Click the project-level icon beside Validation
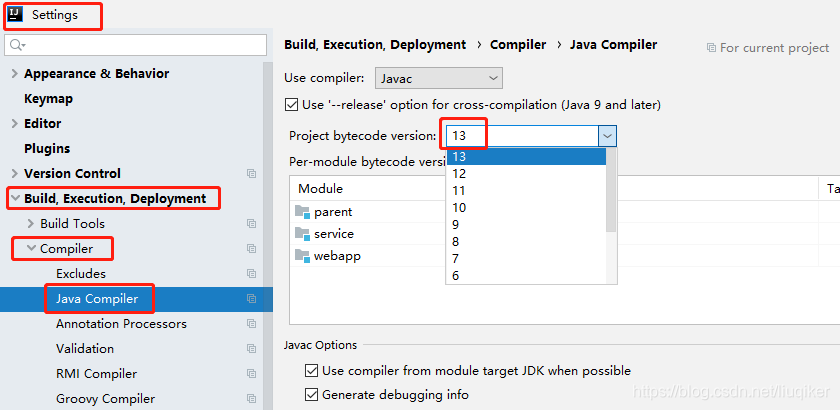 pyautogui.click(x=251, y=348)
